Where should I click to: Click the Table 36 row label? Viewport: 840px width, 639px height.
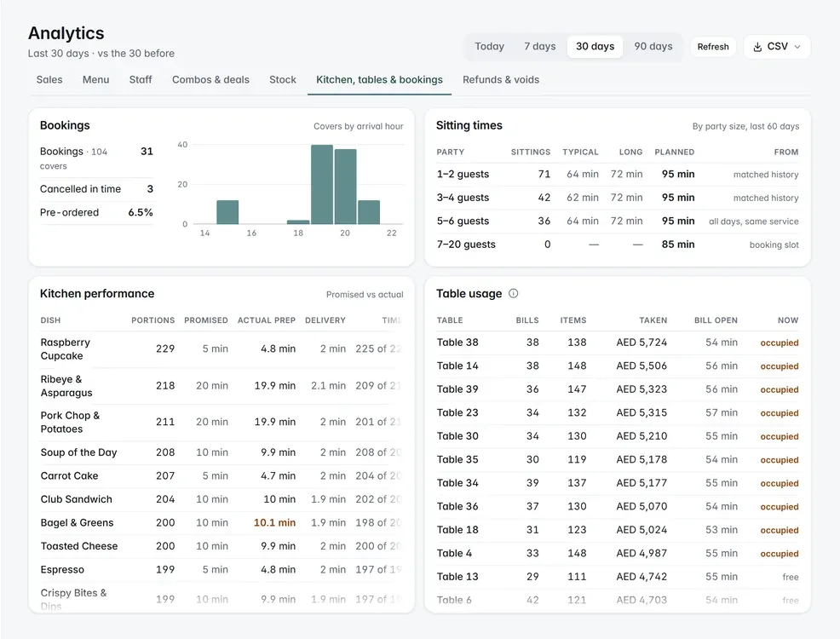(x=457, y=507)
